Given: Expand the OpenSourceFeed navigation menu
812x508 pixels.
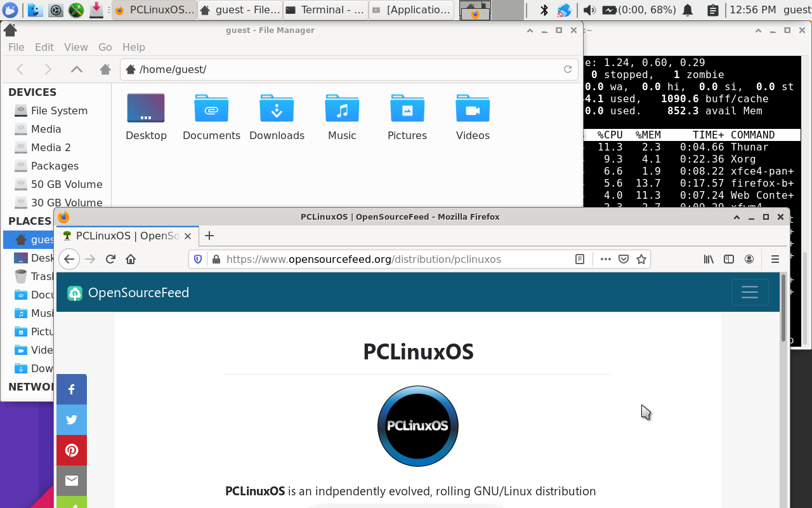Looking at the screenshot, I should (x=750, y=292).
